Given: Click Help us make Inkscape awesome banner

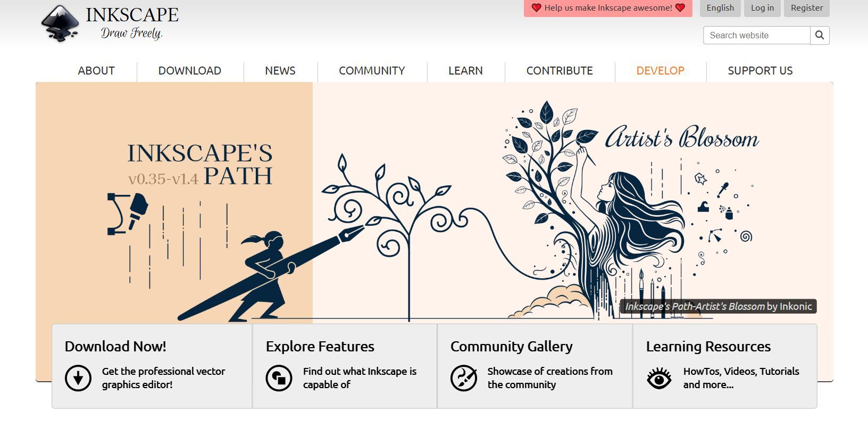Looking at the screenshot, I should (x=608, y=8).
